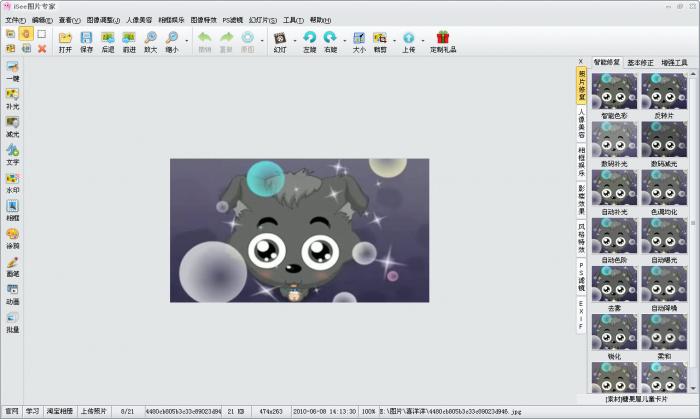Select the 画笔 brush tool
Image resolution: width=700 pixels, height=419 pixels.
click(12, 266)
